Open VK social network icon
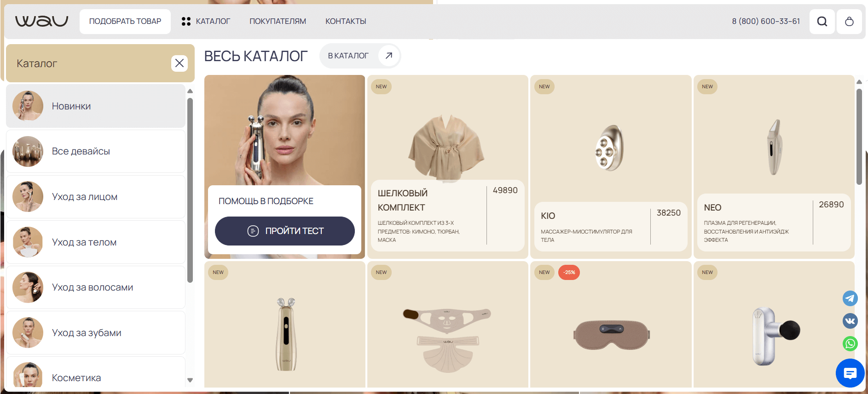 850,321
